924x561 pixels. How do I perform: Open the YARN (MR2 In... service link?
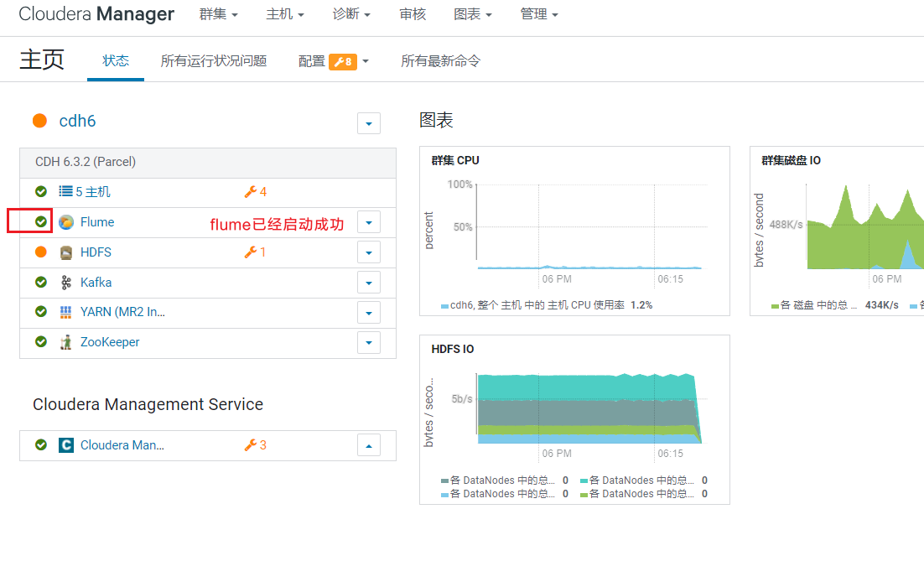(122, 312)
